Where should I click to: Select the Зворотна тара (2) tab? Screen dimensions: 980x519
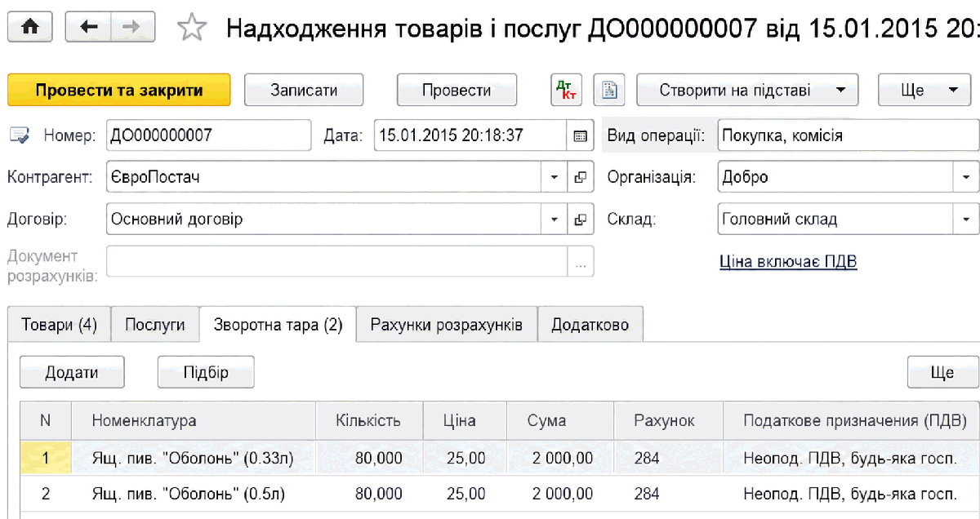[278, 325]
